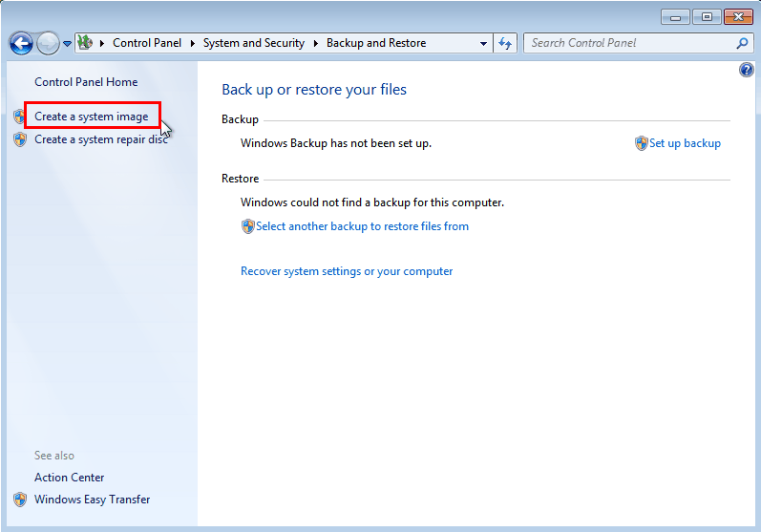Image resolution: width=761 pixels, height=532 pixels.
Task: Select the System and Security breadcrumb
Action: click(253, 43)
